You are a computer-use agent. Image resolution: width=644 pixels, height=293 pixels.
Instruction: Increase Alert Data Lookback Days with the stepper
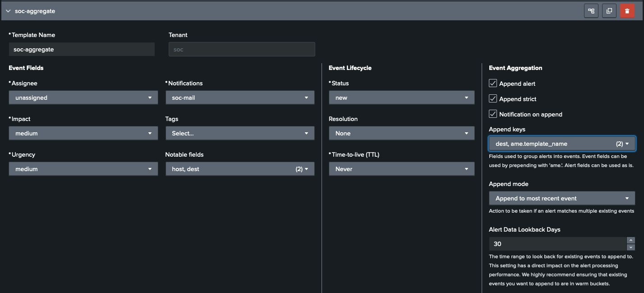pos(630,240)
